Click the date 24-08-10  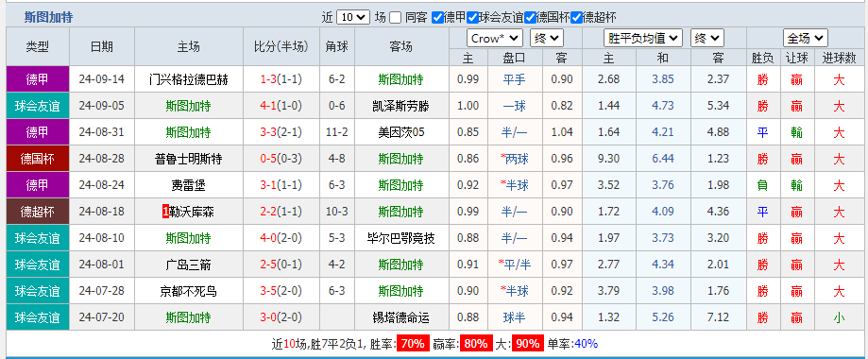click(x=101, y=238)
